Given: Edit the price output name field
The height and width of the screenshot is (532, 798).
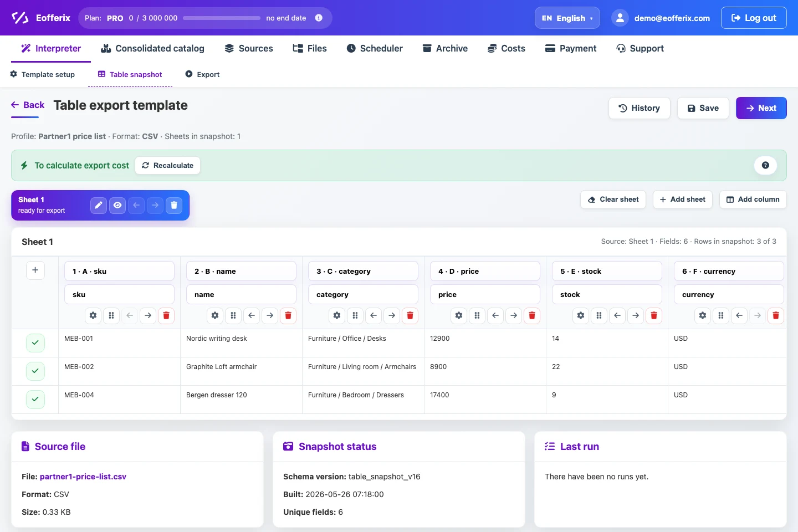Looking at the screenshot, I should (485, 294).
